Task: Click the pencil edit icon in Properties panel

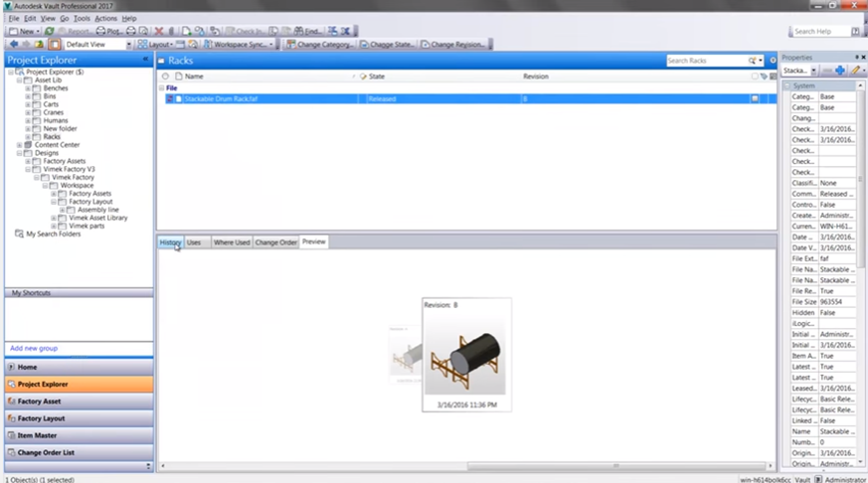Action: pyautogui.click(x=856, y=71)
